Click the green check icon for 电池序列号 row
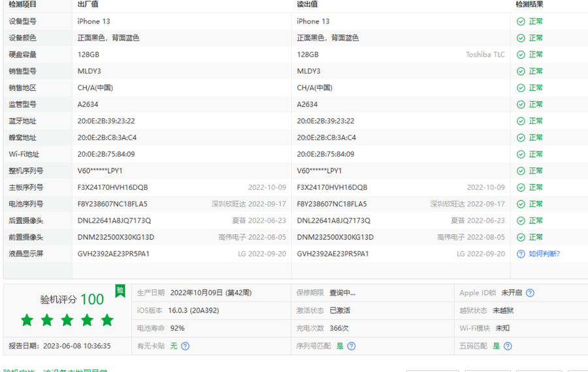The height and width of the screenshot is (372, 588). [521, 204]
